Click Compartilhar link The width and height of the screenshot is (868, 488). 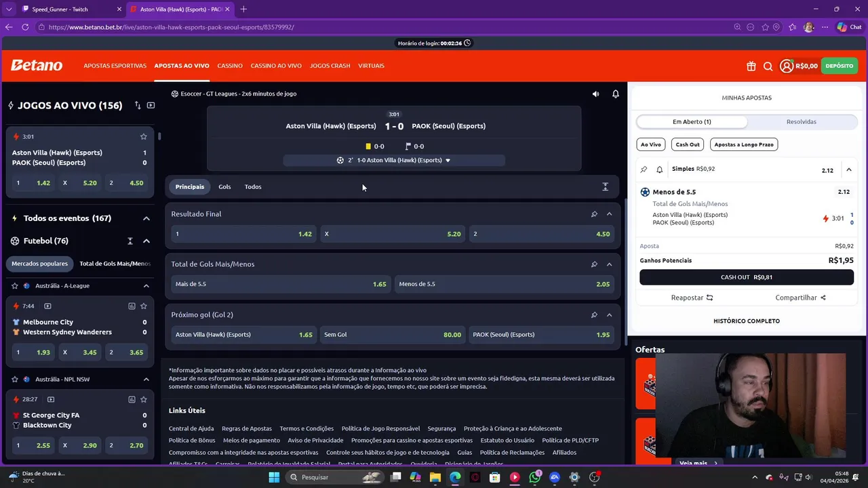click(801, 298)
